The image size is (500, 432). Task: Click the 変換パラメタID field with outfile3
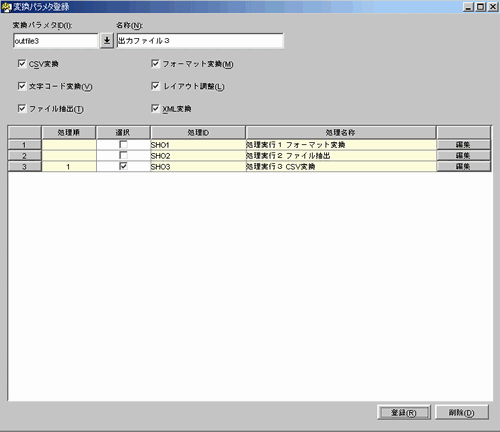point(56,41)
